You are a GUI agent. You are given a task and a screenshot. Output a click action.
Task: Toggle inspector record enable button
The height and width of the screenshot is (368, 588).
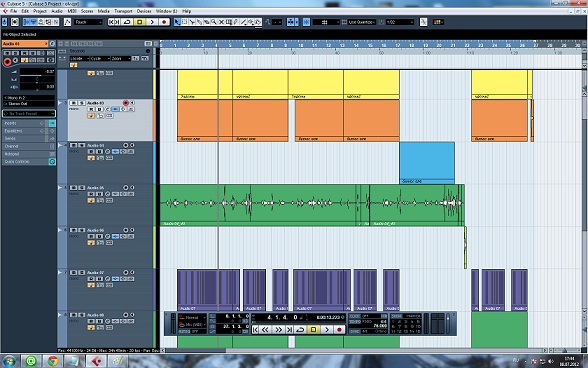(7, 62)
